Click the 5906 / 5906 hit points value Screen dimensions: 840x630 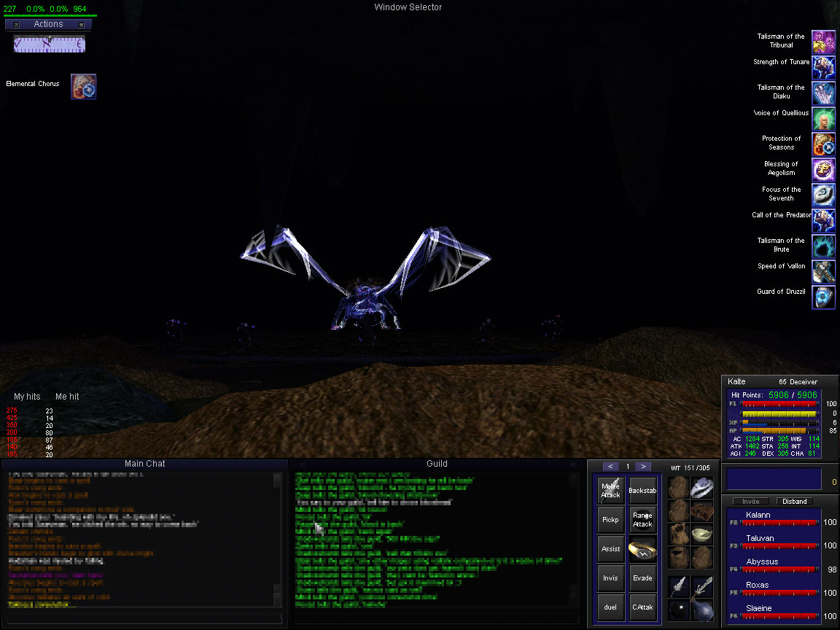793,394
